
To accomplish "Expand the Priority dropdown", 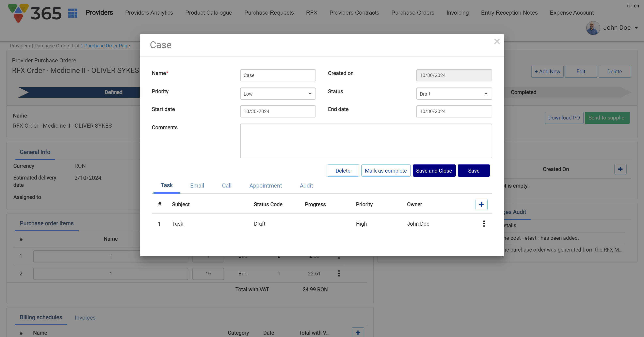I will click(x=309, y=94).
